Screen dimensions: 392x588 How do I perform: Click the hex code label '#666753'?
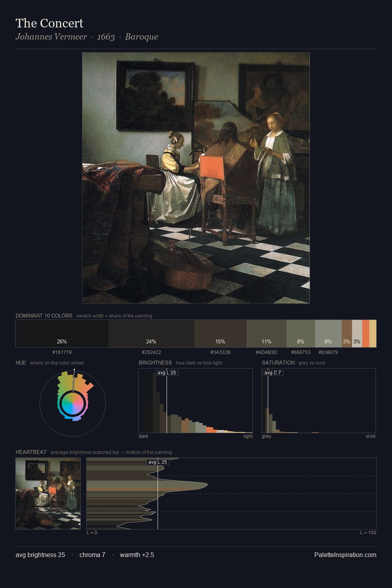tap(301, 352)
